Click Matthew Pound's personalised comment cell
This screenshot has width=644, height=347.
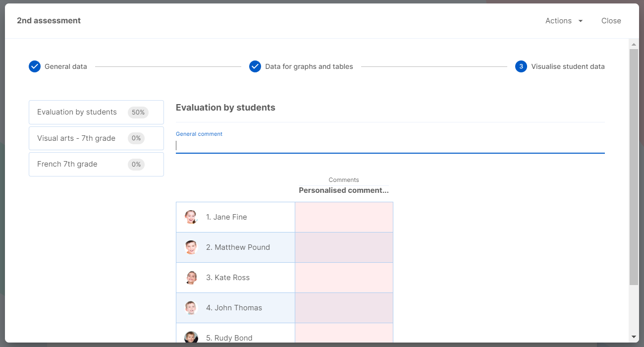344,247
